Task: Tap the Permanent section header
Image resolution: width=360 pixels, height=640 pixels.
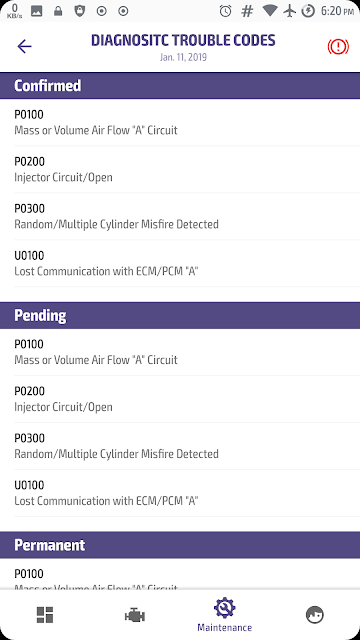Action: click(180, 545)
